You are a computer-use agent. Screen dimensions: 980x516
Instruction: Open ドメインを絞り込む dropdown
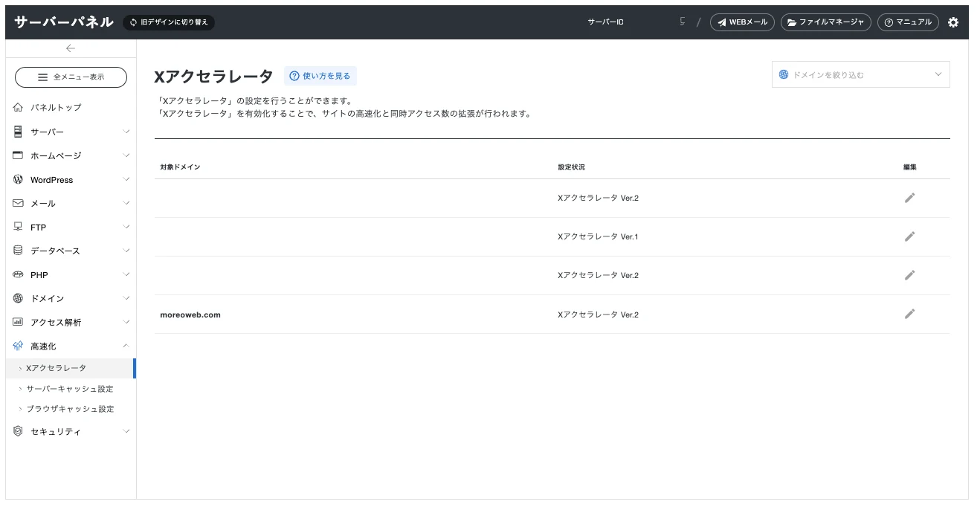pos(861,74)
